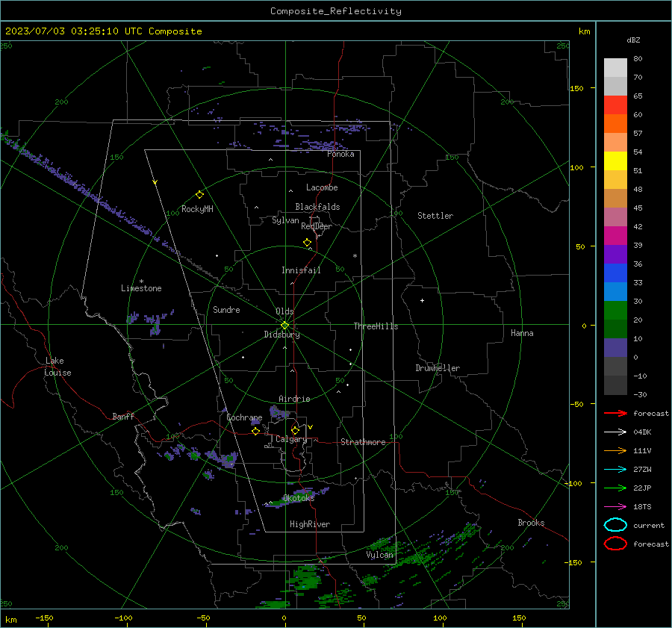672x628 pixels.
Task: Click the Calgary city label
Action: tap(291, 439)
